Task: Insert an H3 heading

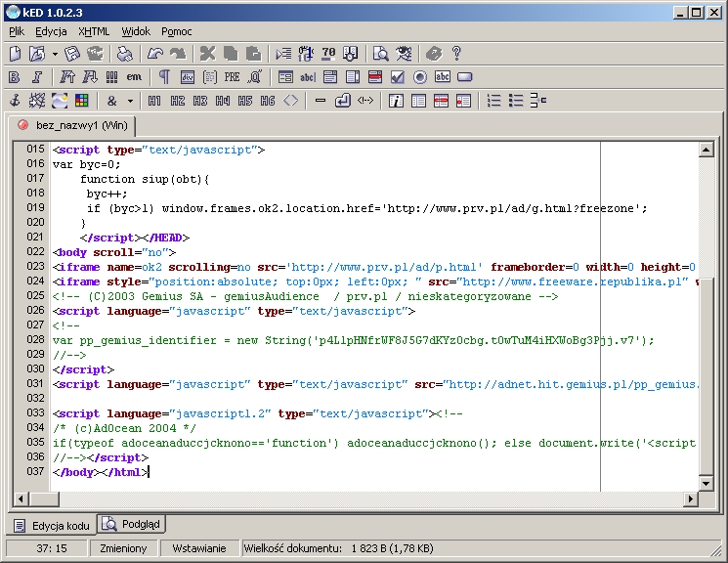Action: pyautogui.click(x=199, y=101)
